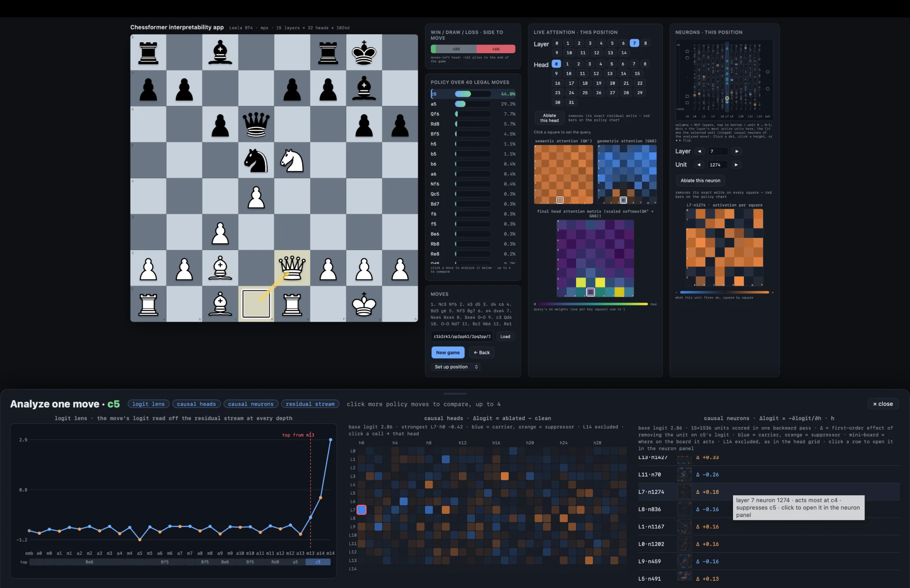Toggle the causal heads pill
Viewport: 910px width, 588px height.
coord(197,404)
